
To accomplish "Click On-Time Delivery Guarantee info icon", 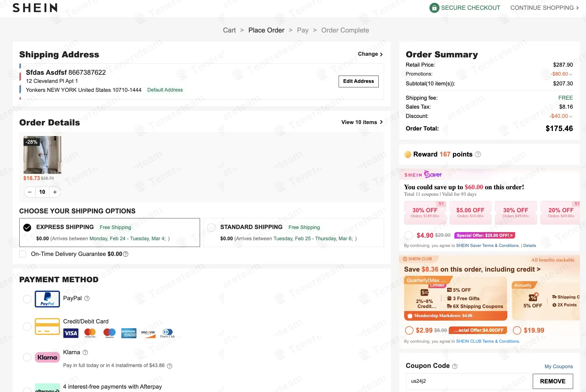I will click(x=126, y=254).
